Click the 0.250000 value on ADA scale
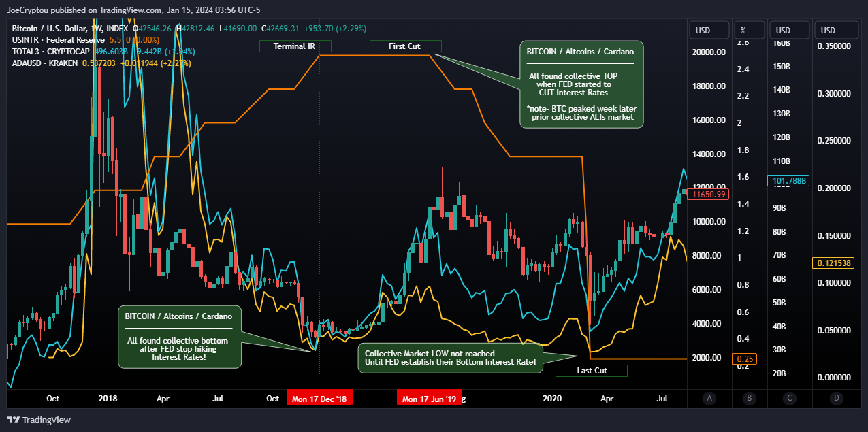Viewport: 868px width, 432px height. pos(834,141)
